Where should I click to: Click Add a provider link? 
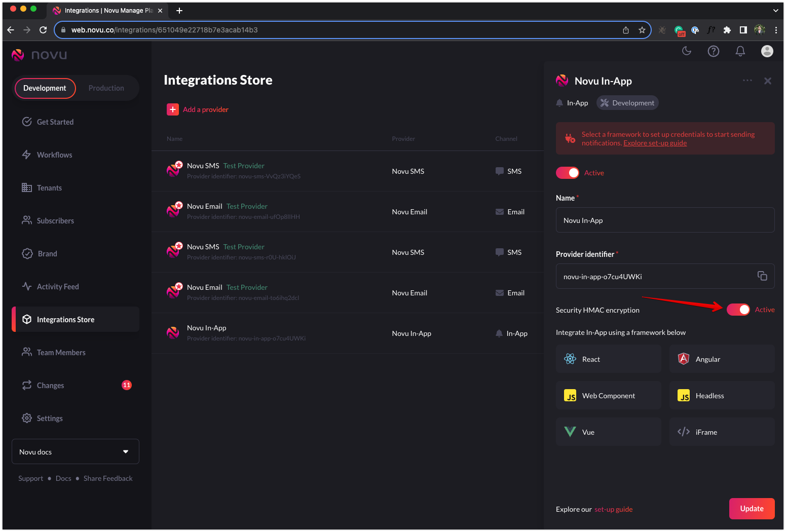point(206,109)
